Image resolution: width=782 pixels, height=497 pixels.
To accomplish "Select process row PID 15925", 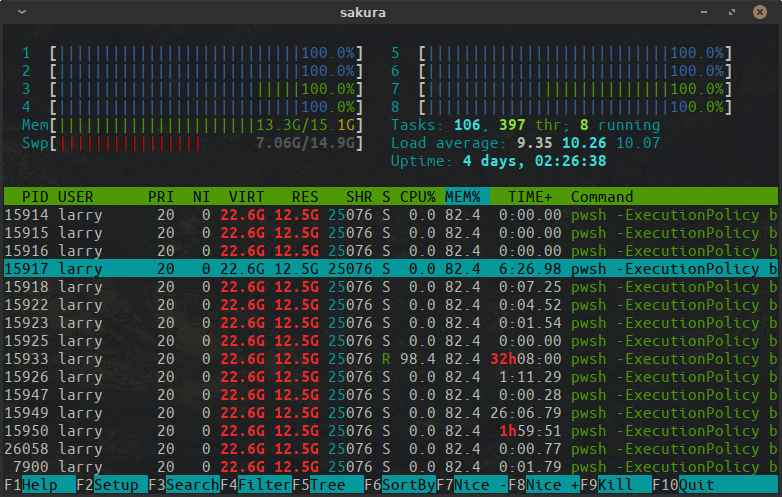I will coord(391,340).
